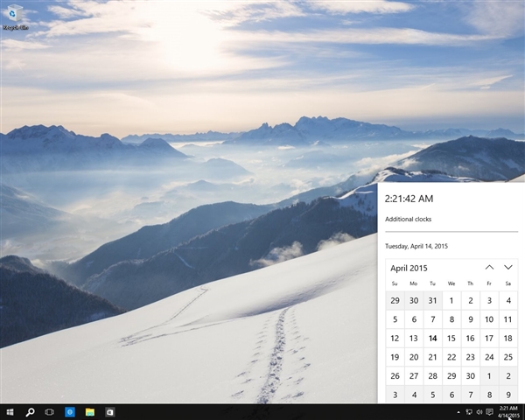Image resolution: width=525 pixels, height=420 pixels.
Task: Open File Explorer from the taskbar
Action: [90, 412]
